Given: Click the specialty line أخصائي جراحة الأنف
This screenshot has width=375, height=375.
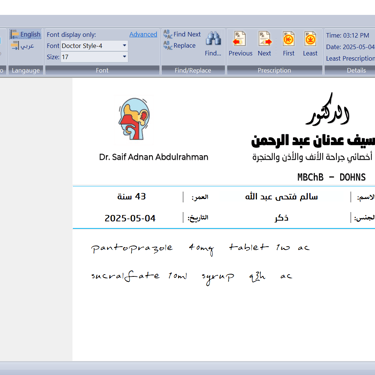Looking at the screenshot, I should 312,157.
